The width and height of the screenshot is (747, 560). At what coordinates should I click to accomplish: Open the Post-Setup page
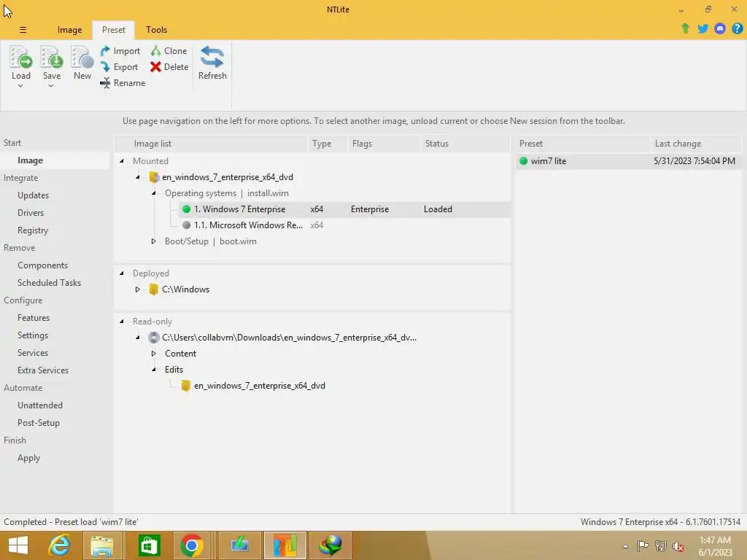pos(39,423)
